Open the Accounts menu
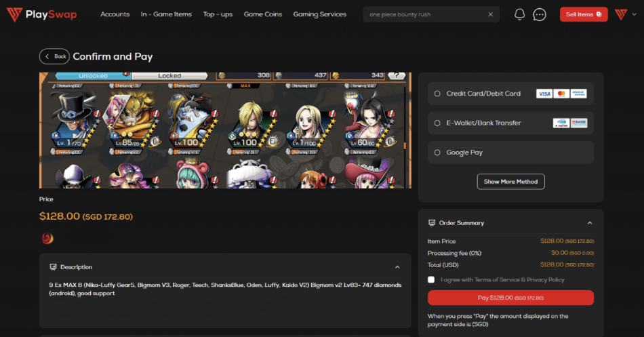Viewport: 644px width, 337px height. [x=115, y=14]
